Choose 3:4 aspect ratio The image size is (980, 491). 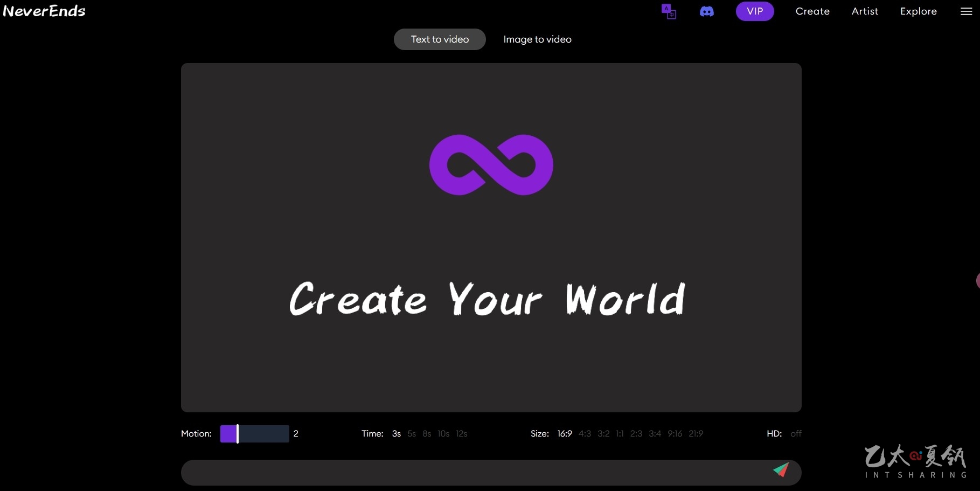[655, 434]
